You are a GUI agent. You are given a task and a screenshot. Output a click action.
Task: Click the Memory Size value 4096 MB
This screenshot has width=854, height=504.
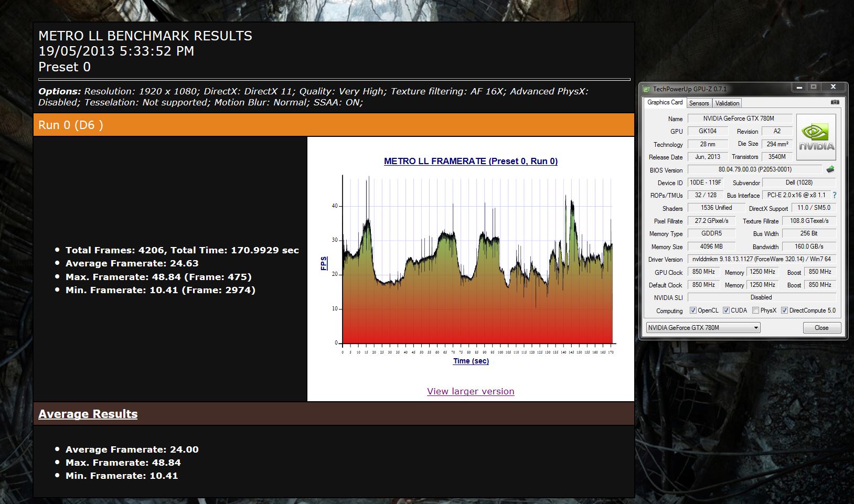tap(711, 246)
